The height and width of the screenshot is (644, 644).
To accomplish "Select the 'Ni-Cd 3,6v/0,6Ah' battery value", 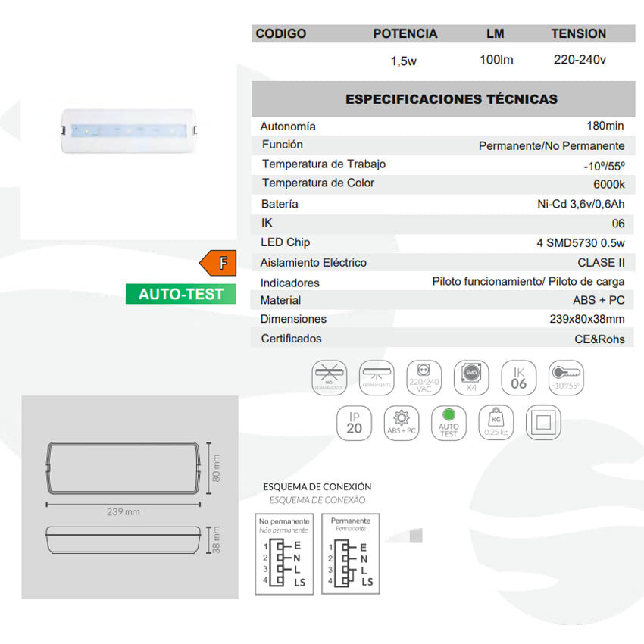I will tap(581, 204).
